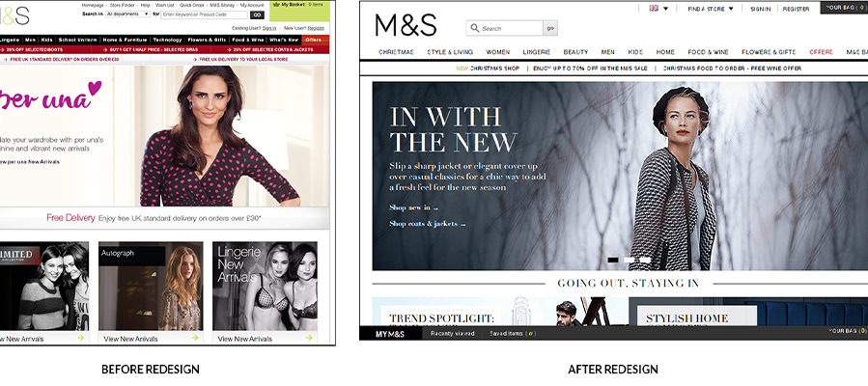Select the first carousel slide indicator
The image size is (868, 386).
click(613, 260)
